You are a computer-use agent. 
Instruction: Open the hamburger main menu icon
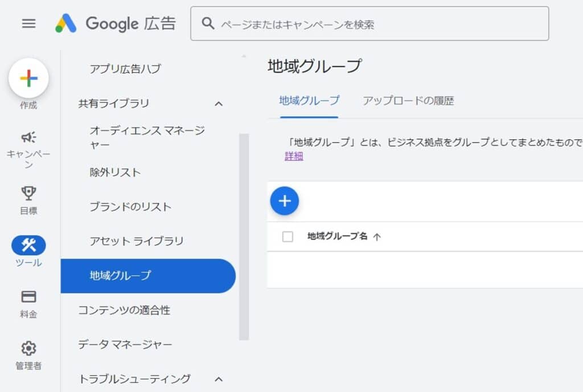point(28,23)
